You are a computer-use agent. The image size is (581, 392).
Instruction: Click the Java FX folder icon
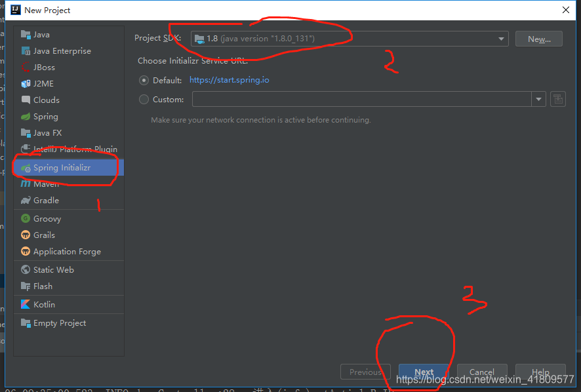26,132
